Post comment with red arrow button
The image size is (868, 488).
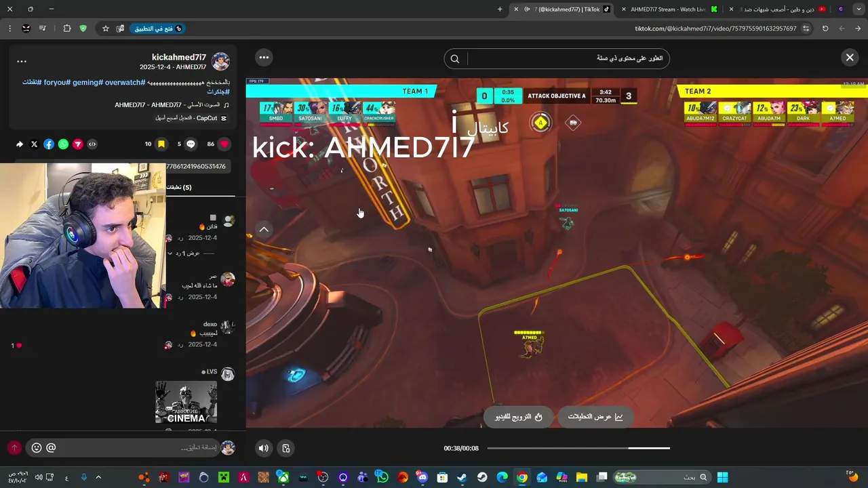14,448
